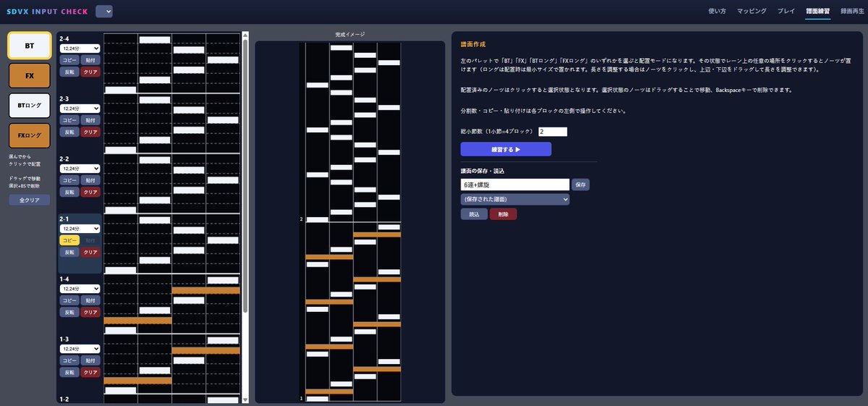Open the division dropdown for block 2-4
This screenshot has width=868, height=406.
pos(80,48)
